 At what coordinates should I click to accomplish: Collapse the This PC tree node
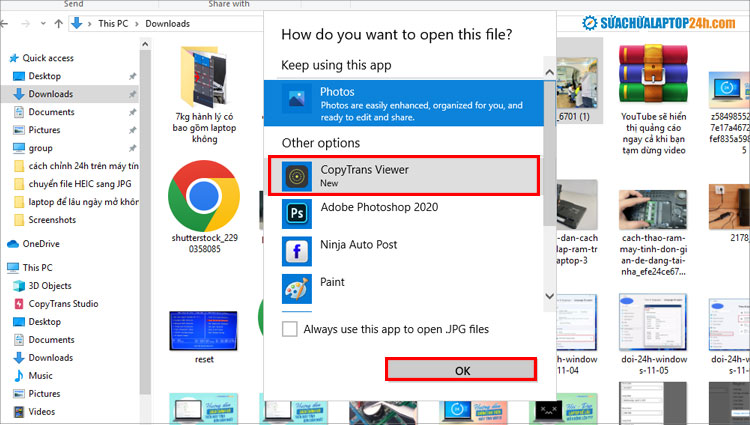pos(6,268)
